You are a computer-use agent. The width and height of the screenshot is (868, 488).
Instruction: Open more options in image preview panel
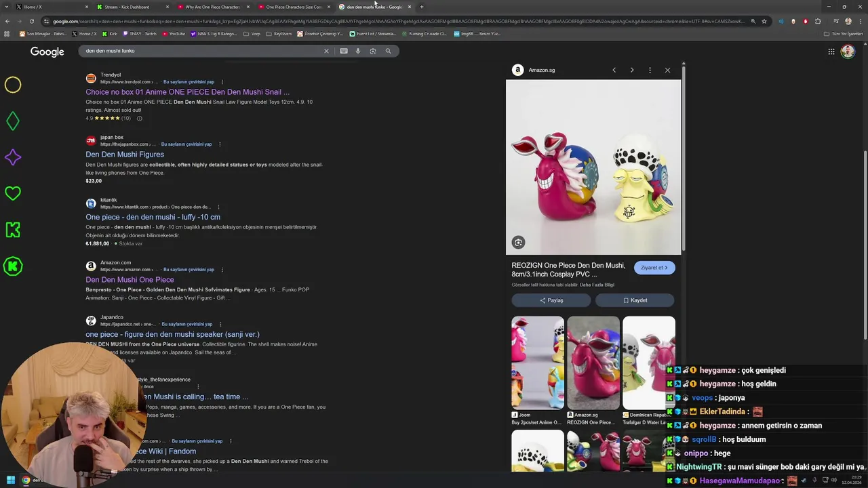pos(650,70)
